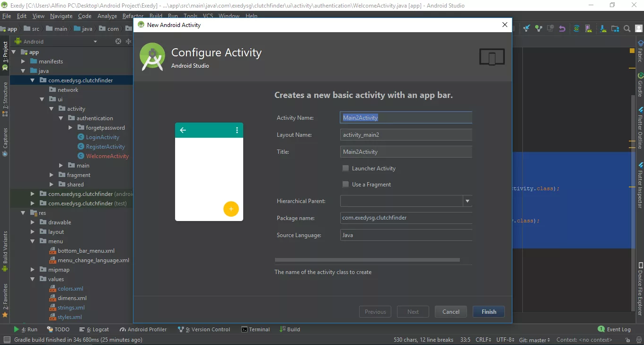Select LoginActivity in the project tree

[x=103, y=137]
